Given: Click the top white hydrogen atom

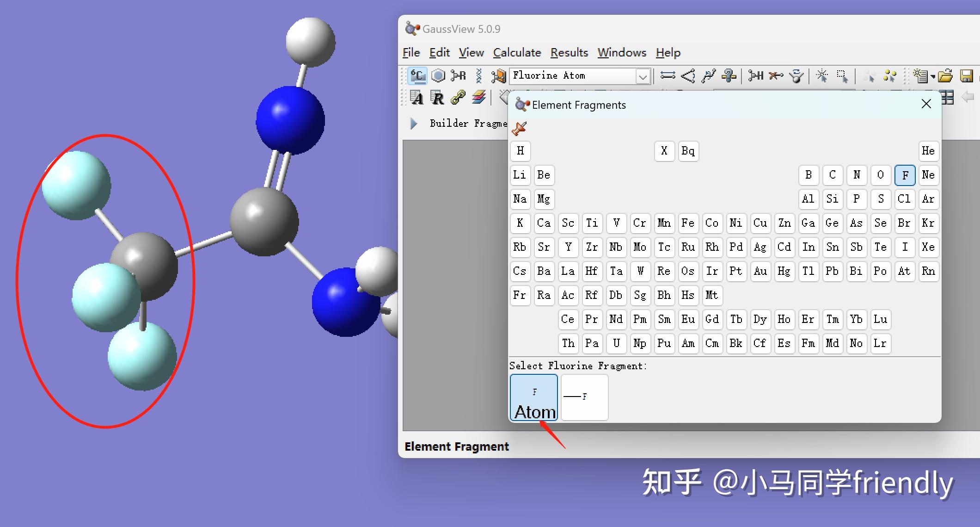Looking at the screenshot, I should [310, 42].
